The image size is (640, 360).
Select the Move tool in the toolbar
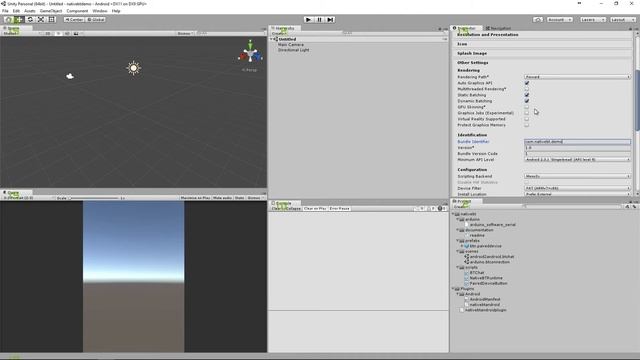click(19, 20)
